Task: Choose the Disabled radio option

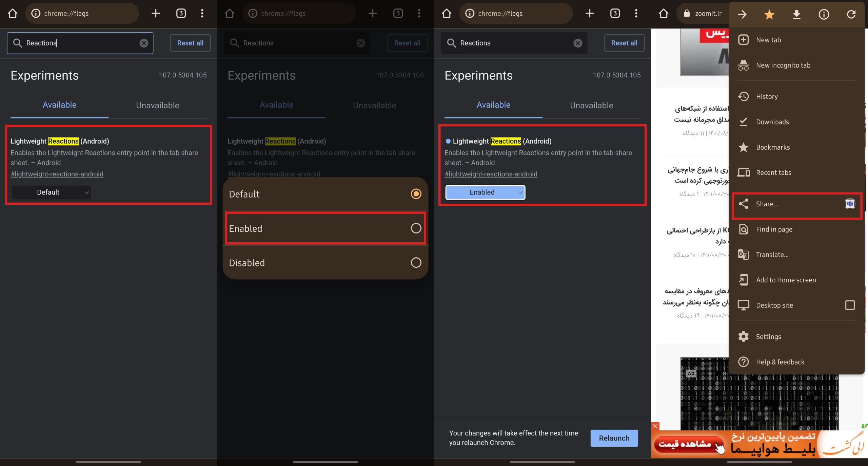Action: pyautogui.click(x=416, y=262)
